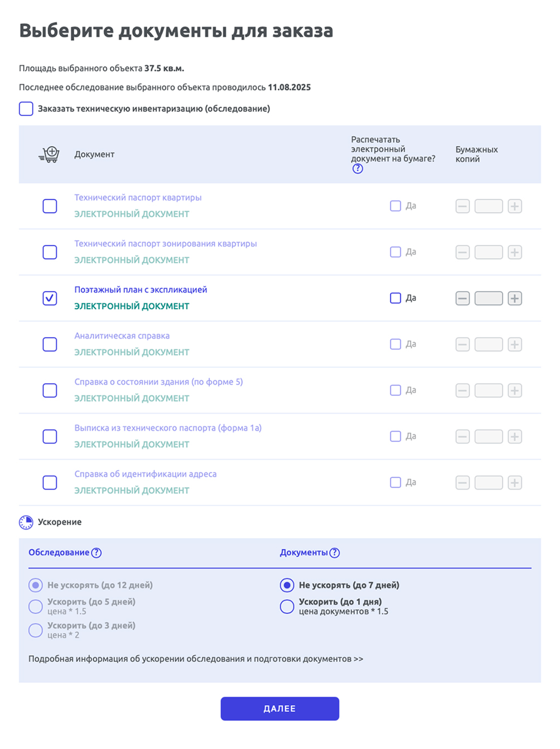Decrease paper copies for Поэтажный план
Viewport: 560px width, 749px height.
tap(462, 298)
